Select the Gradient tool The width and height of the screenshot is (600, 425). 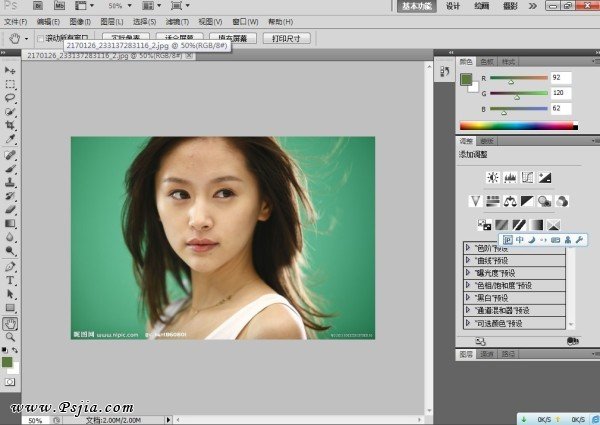tap(10, 223)
